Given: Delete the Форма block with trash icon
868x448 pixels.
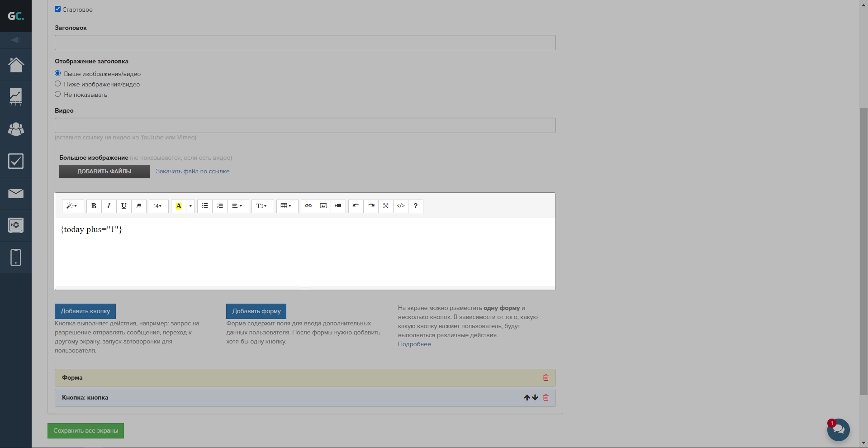Looking at the screenshot, I should pos(545,377).
